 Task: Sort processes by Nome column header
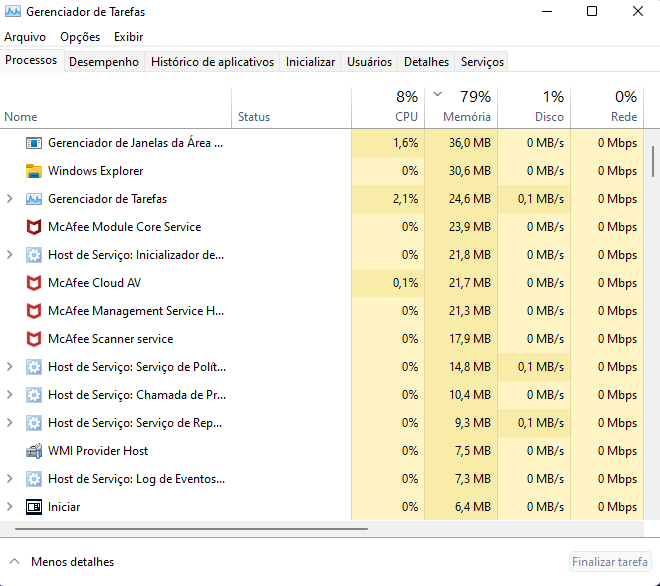(x=116, y=107)
